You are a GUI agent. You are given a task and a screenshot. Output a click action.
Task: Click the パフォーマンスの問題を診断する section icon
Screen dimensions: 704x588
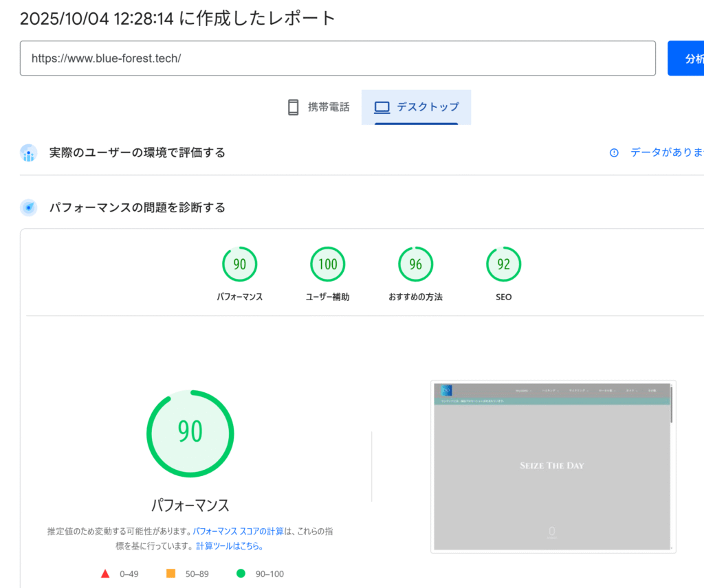pyautogui.click(x=28, y=207)
